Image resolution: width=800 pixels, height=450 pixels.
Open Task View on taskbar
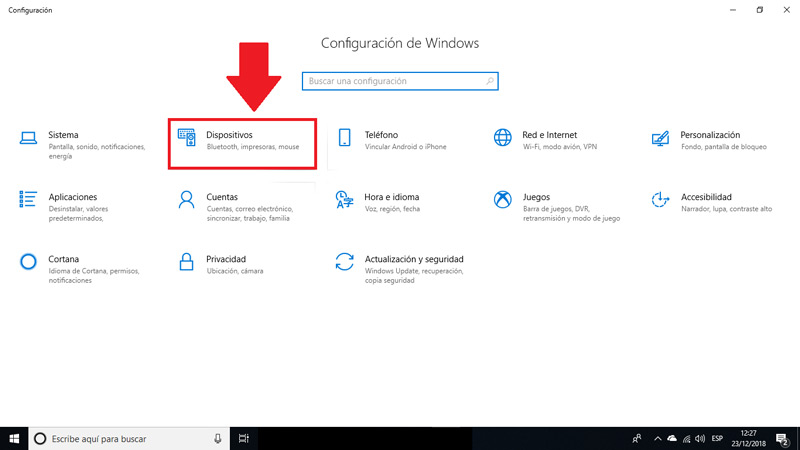click(244, 439)
